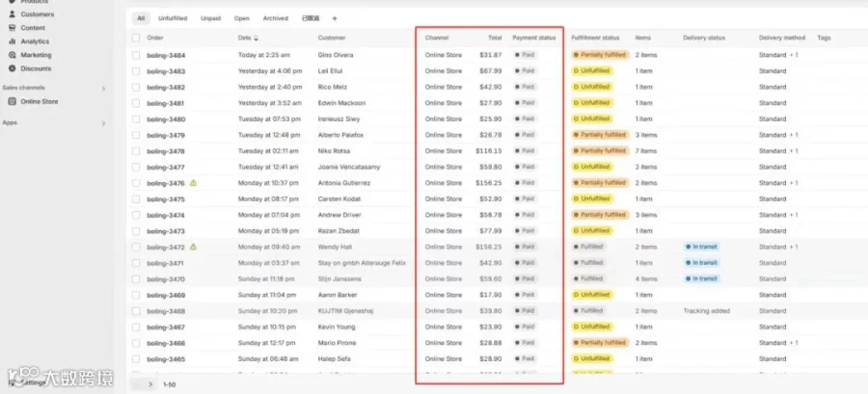
Task: Click 7 items in boiling-3478 row
Action: click(x=645, y=151)
